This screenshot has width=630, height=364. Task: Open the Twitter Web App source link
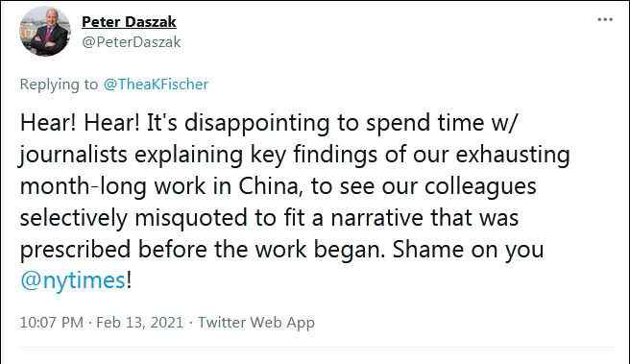tap(256, 322)
